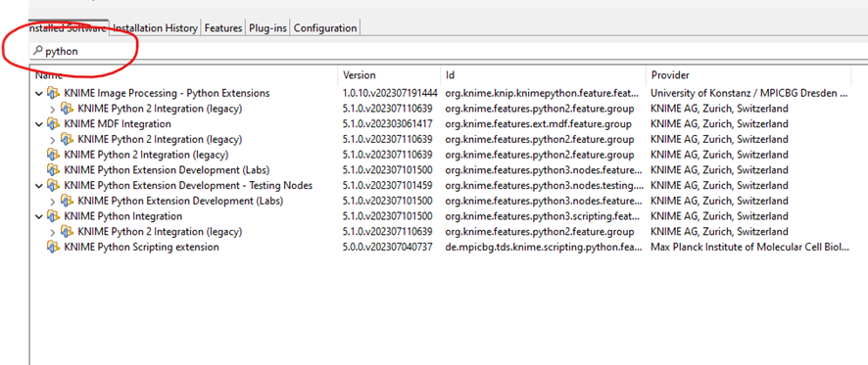Select KNIME Python Extension Development - Testing Nodes
This screenshot has width=868, height=365.
188,185
